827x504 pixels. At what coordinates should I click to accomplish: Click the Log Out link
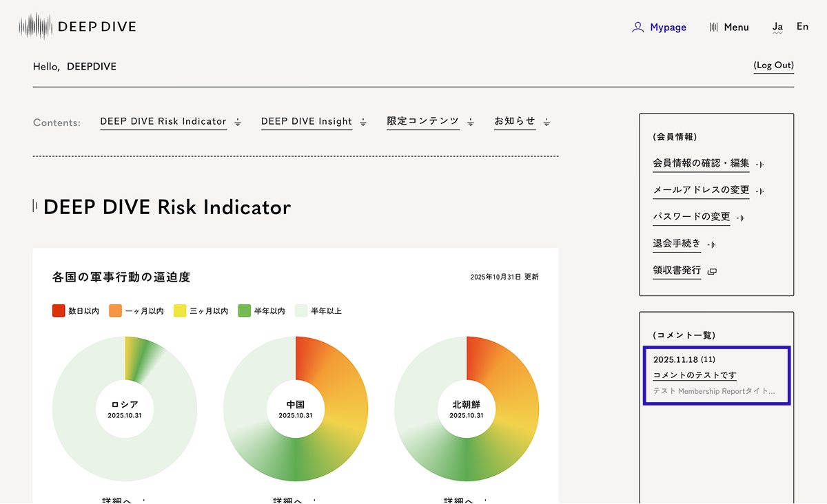(773, 65)
